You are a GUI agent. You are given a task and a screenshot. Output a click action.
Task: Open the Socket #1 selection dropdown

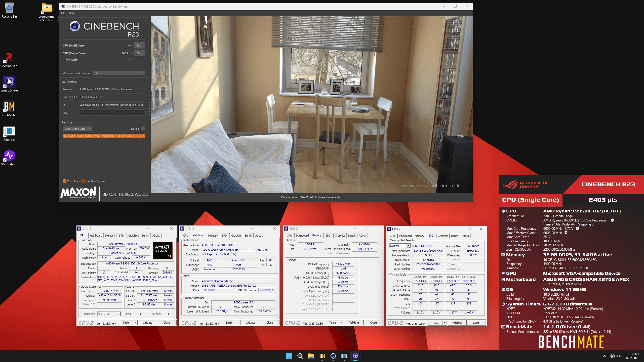click(x=109, y=314)
